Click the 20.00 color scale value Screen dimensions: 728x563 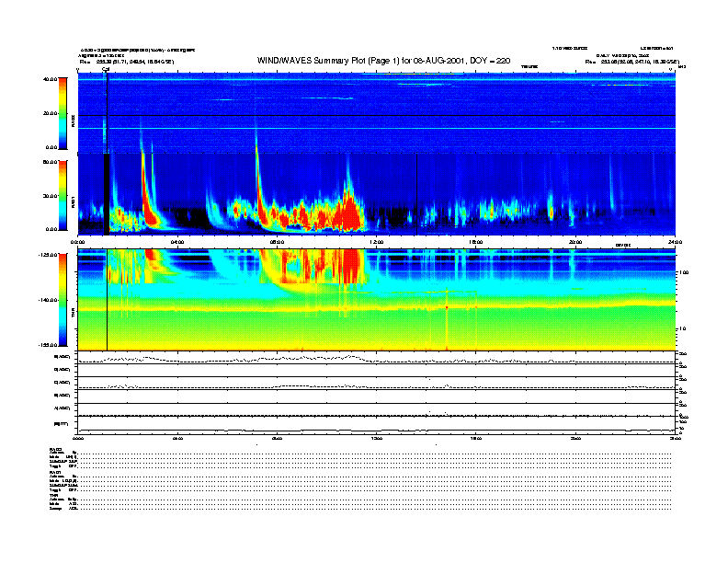tap(51, 113)
